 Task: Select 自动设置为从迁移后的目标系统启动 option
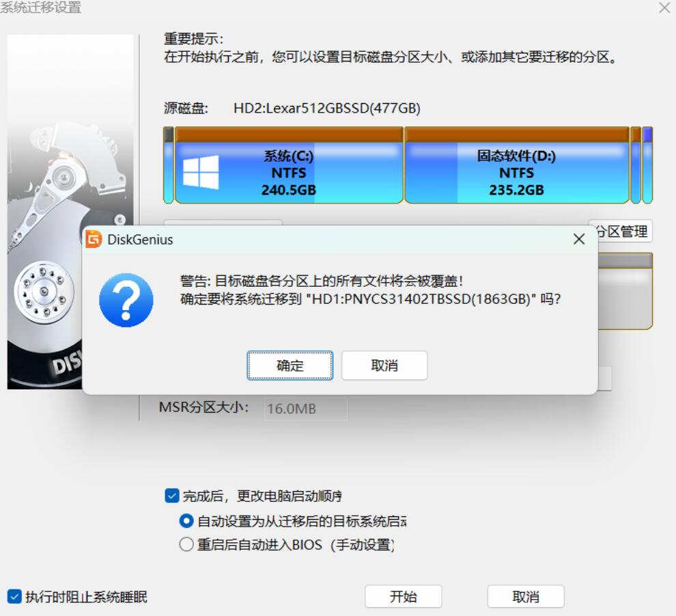[x=186, y=521]
